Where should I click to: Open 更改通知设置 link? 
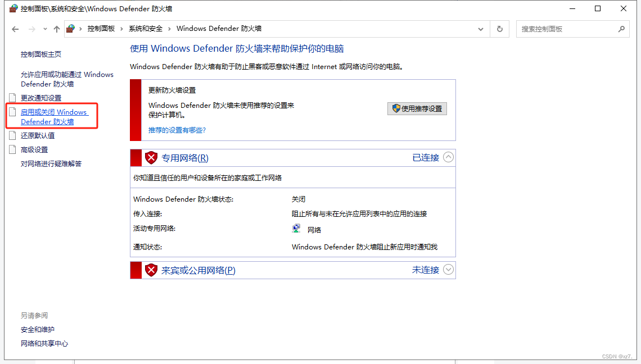(x=41, y=98)
